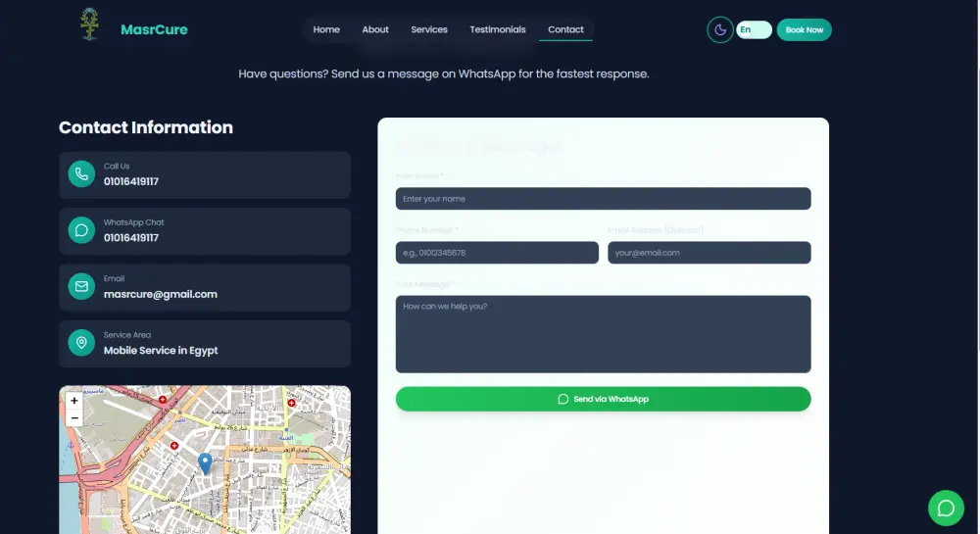Click the envelope Email icon
This screenshot has width=980, height=534.
pyautogui.click(x=81, y=287)
